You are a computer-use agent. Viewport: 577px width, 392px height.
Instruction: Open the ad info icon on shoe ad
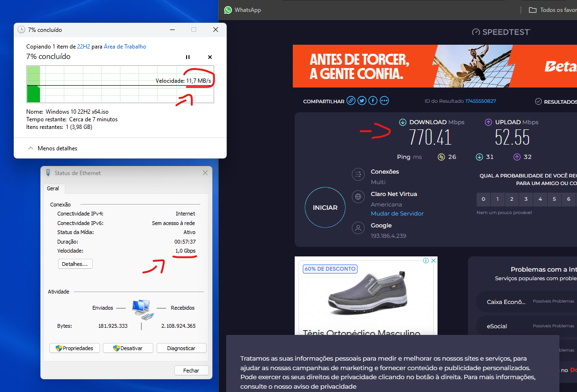point(427,260)
